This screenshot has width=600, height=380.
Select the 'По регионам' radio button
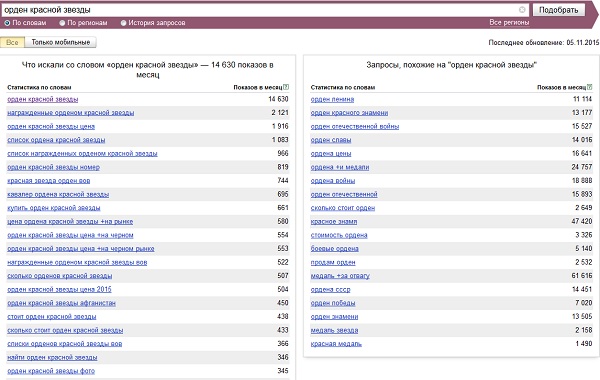coord(62,23)
